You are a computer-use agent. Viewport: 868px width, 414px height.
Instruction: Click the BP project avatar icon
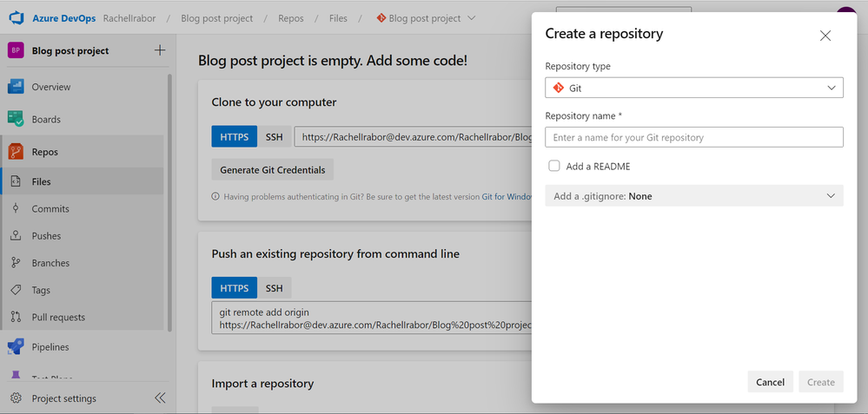tap(16, 50)
